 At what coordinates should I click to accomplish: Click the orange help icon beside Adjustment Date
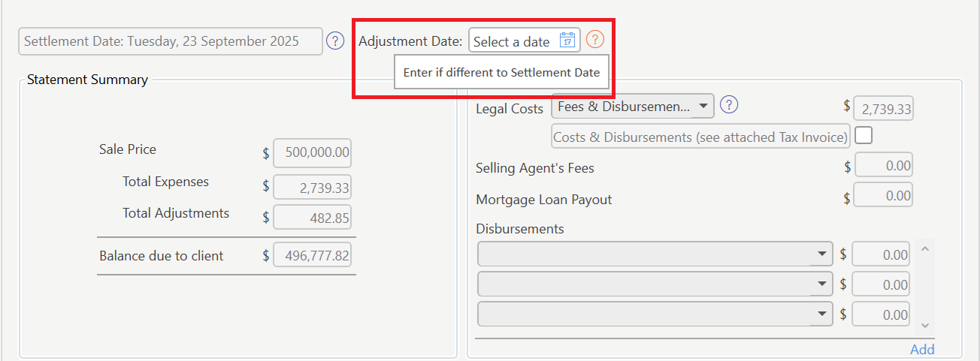[x=595, y=40]
